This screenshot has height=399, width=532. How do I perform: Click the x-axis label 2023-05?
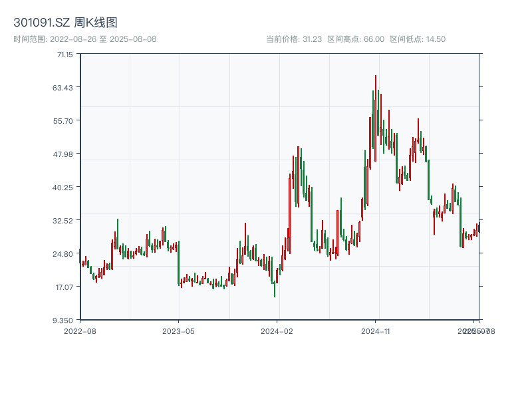pyautogui.click(x=178, y=331)
